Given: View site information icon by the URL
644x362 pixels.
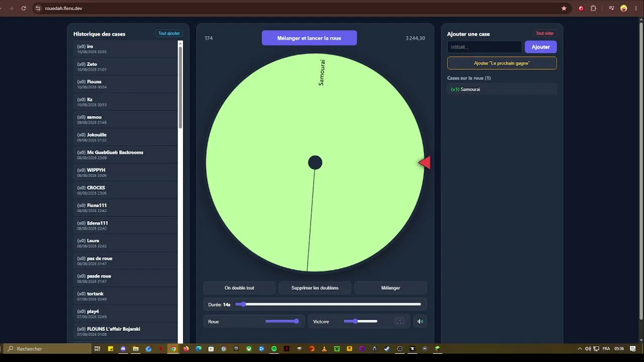Looking at the screenshot, I should (38, 9).
